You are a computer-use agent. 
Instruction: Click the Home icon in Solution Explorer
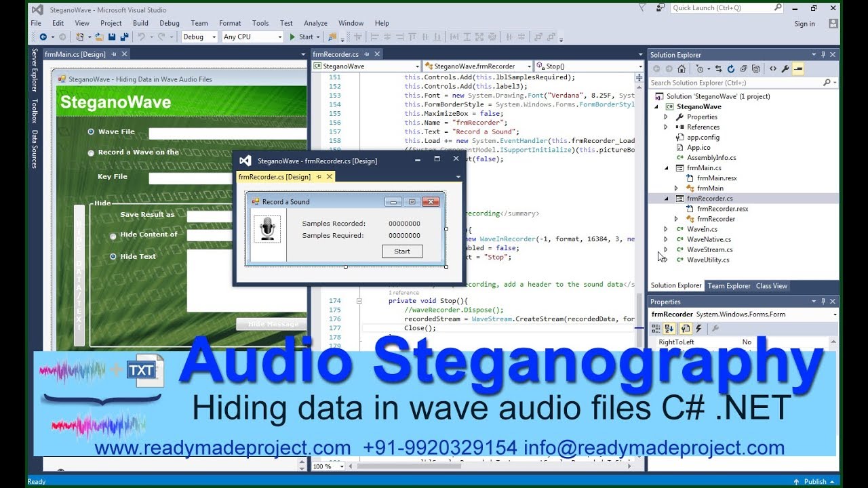[x=682, y=69]
